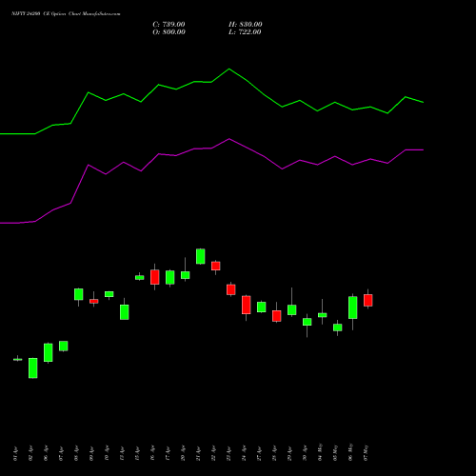Select the tall green candle above 06 May

(x=353, y=307)
